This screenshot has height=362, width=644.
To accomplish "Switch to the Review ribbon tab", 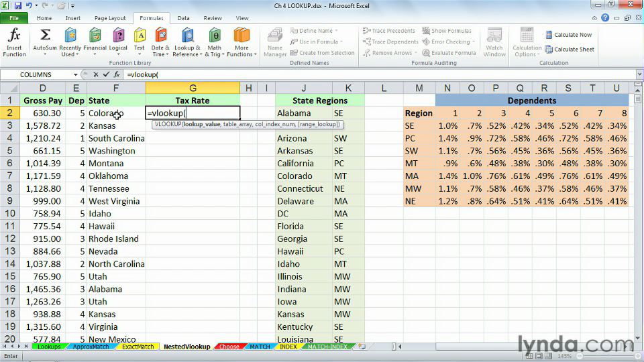I will (x=213, y=18).
